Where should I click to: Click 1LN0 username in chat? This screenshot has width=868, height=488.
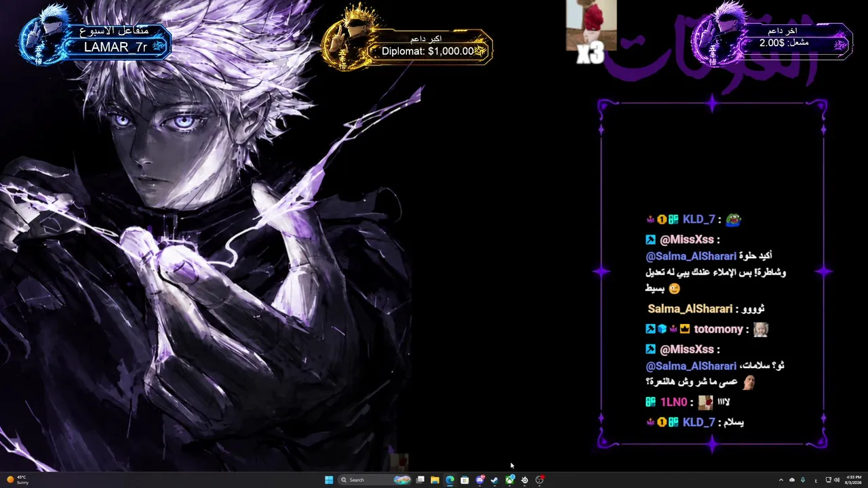[674, 403]
